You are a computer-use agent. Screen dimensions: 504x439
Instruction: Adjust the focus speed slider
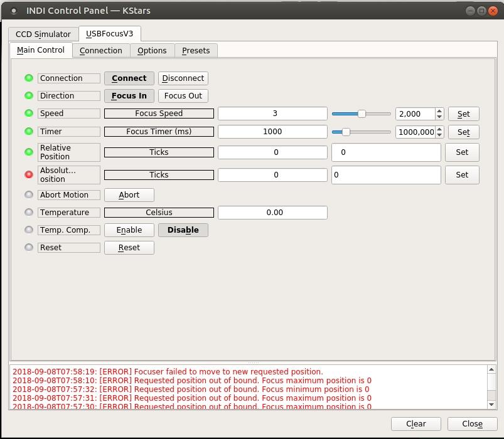(x=362, y=114)
